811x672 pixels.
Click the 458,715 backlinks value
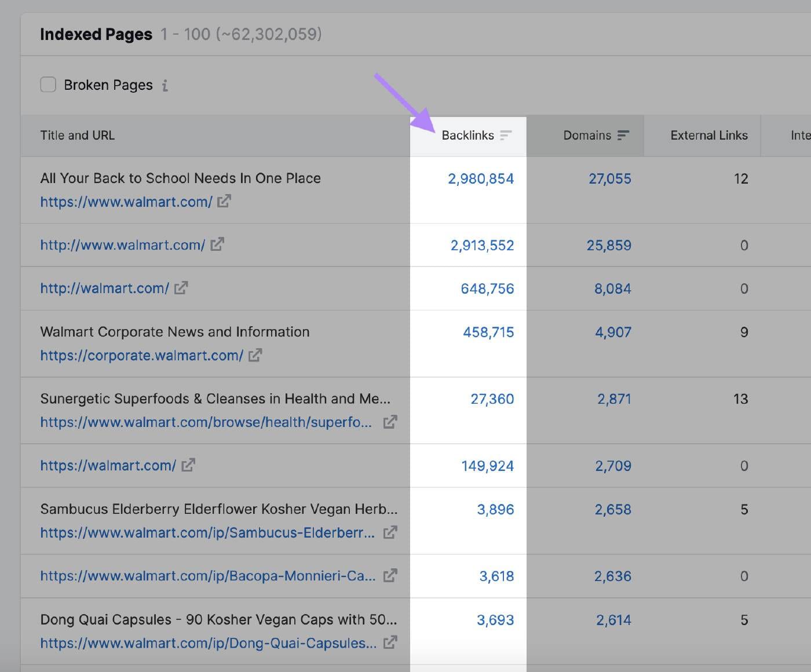[488, 333]
